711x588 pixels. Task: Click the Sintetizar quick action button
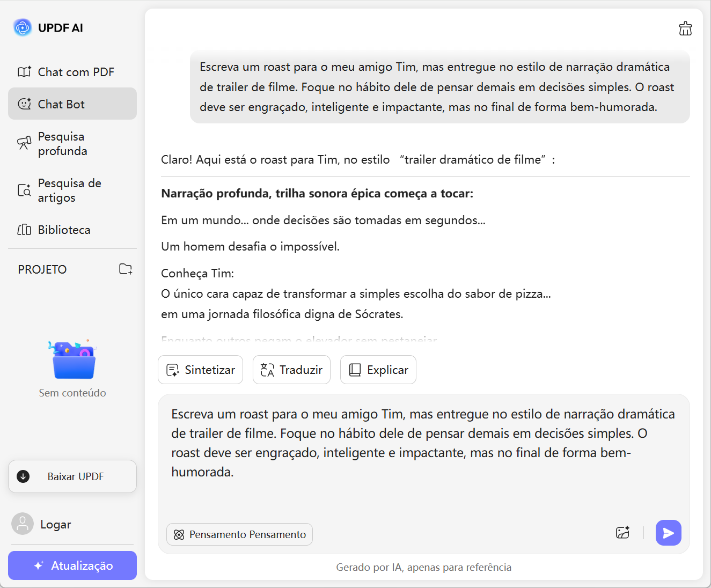click(x=200, y=370)
